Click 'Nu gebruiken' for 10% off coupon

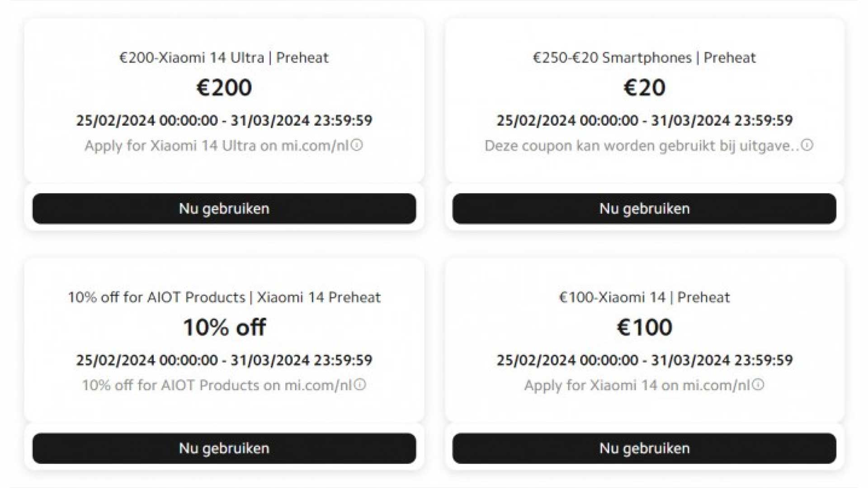coord(224,448)
